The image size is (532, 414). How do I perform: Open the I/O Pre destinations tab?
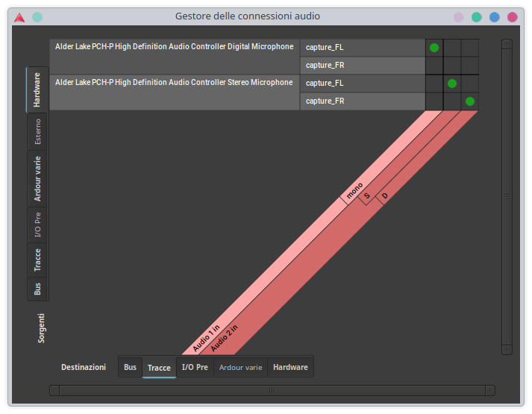pyautogui.click(x=195, y=367)
